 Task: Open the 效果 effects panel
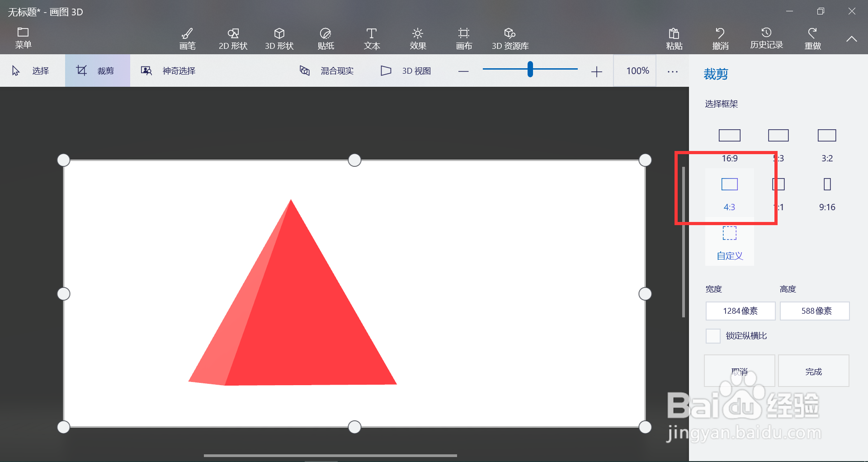(x=418, y=38)
